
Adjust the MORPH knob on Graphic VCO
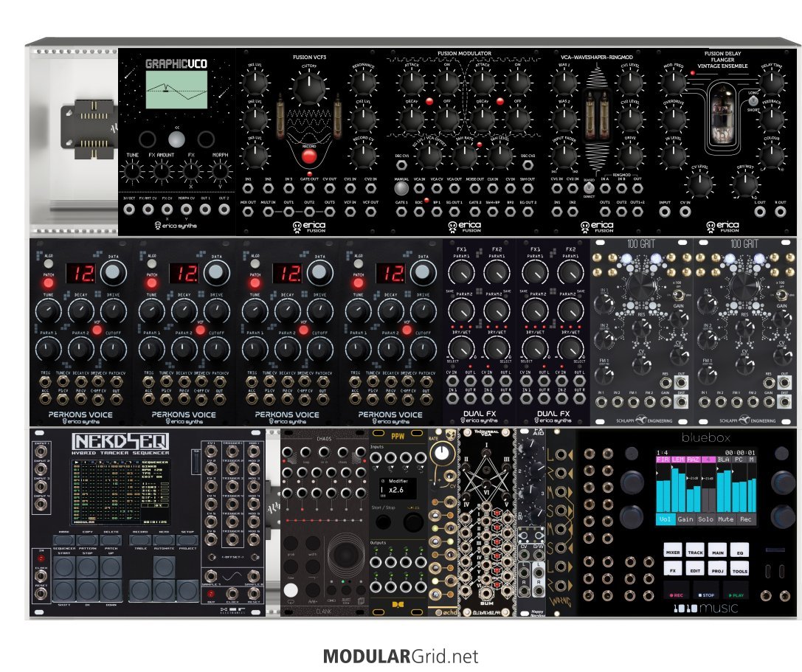tap(220, 171)
